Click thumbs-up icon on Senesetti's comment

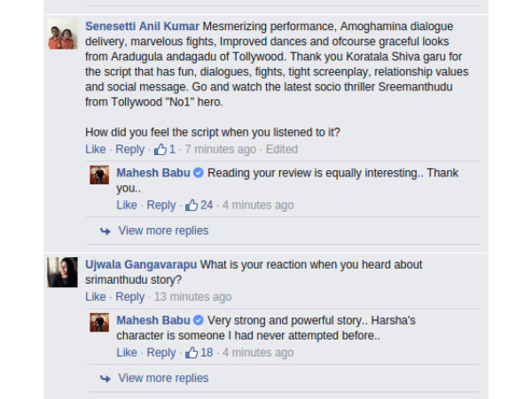(x=160, y=149)
